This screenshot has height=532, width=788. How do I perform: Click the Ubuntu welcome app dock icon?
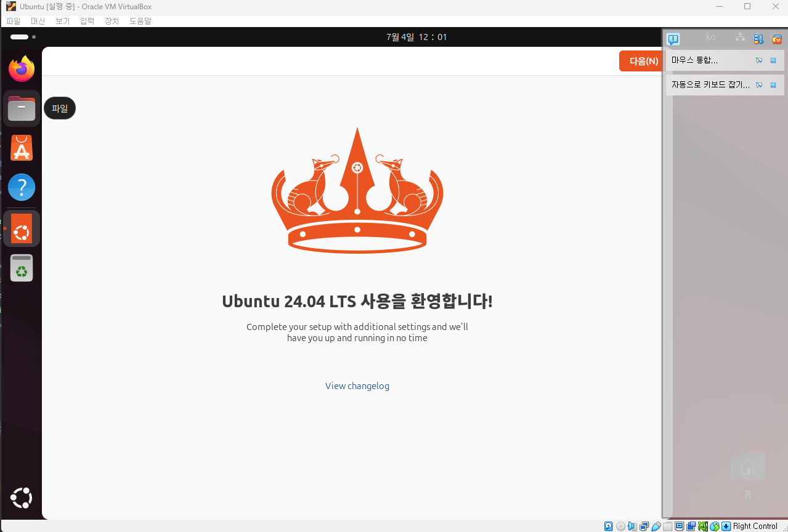[x=22, y=228]
